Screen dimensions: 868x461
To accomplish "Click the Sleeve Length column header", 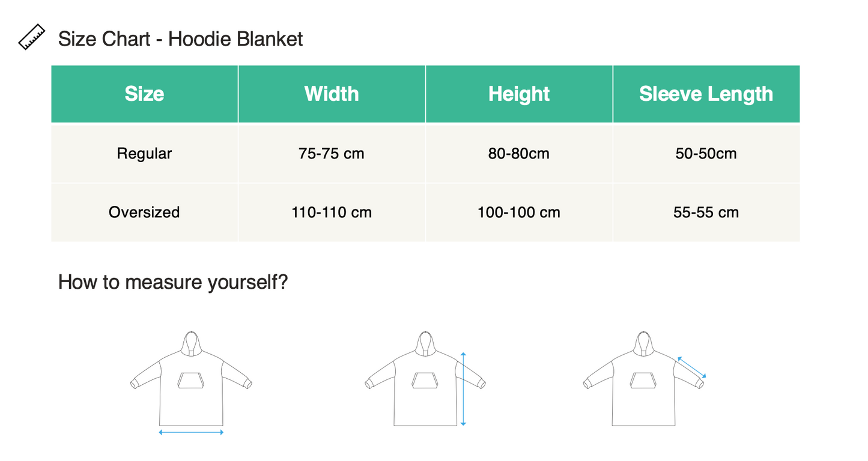I will [x=706, y=94].
